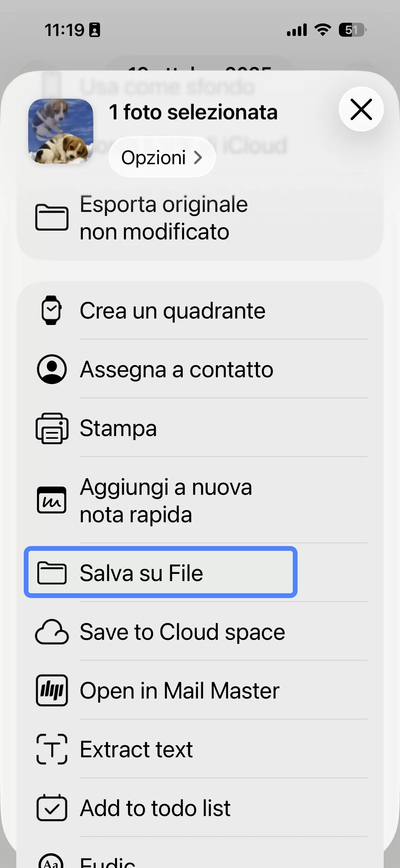Expand the Opzioni options
Image resolution: width=400 pixels, height=868 pixels.
161,157
